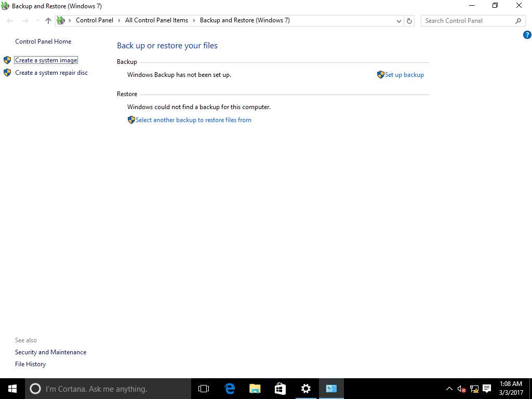Click Select another backup to restore files from
Viewport: 532px width, 399px height.
click(193, 120)
